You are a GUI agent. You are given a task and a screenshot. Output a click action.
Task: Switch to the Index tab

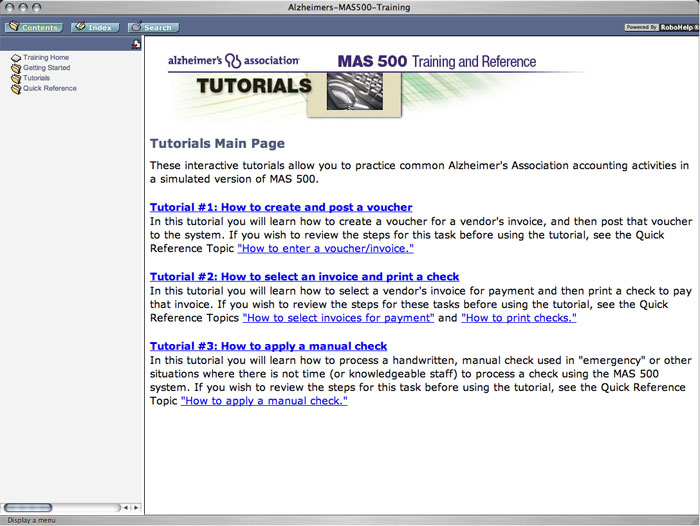95,27
